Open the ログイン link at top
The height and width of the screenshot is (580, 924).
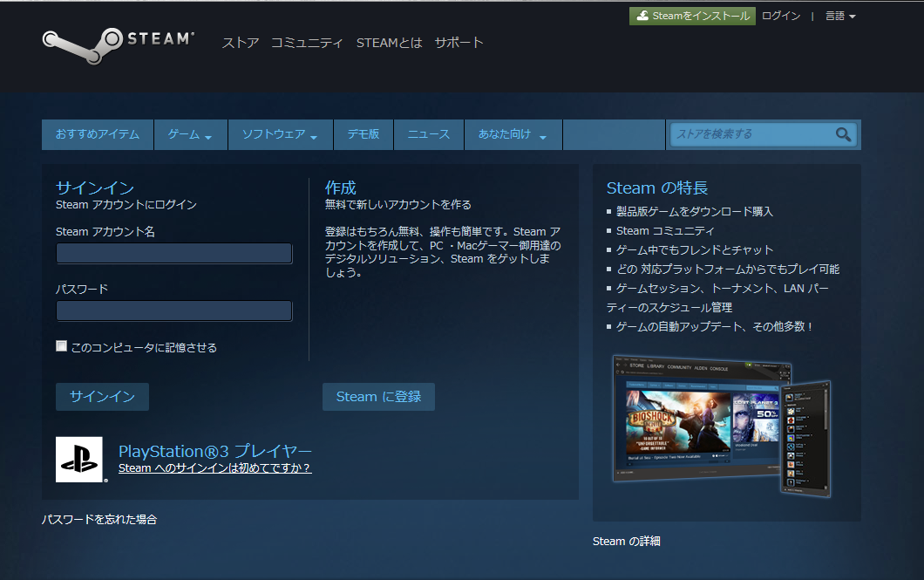pyautogui.click(x=781, y=16)
